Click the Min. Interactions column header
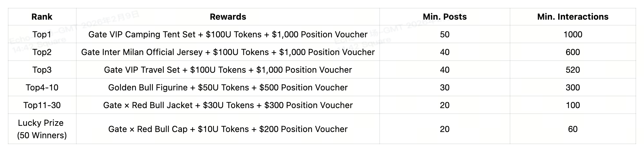The image size is (644, 152). (573, 17)
